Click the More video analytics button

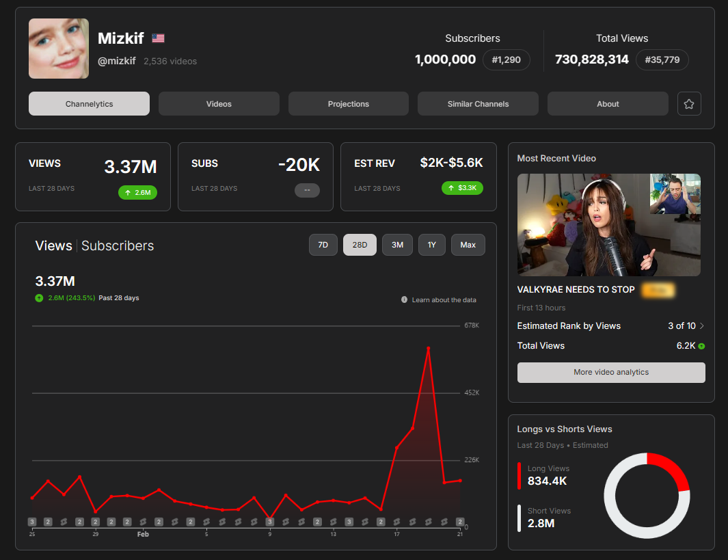(611, 373)
